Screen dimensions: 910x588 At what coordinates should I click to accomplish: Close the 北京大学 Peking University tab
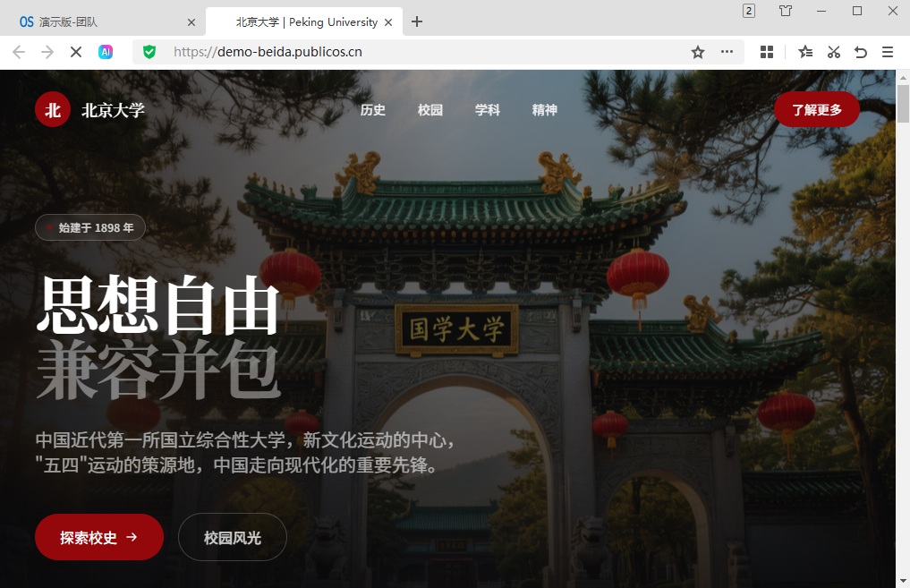pyautogui.click(x=388, y=22)
